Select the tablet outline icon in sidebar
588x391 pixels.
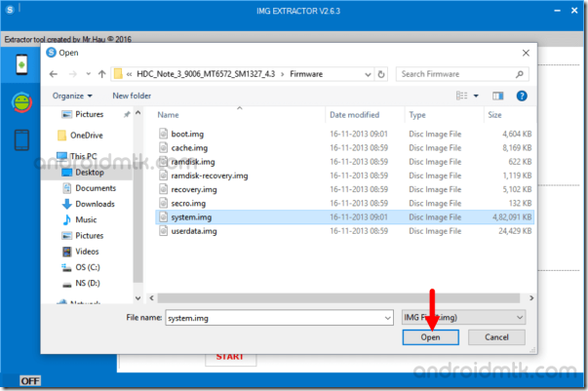tap(21, 139)
